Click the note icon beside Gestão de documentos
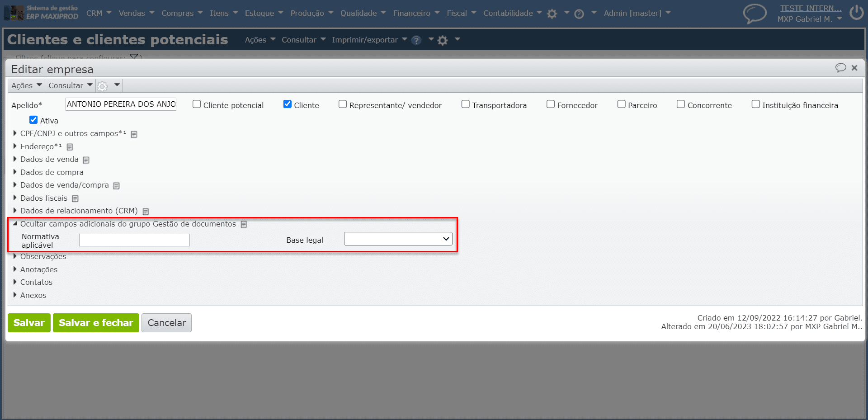Image resolution: width=868 pixels, height=420 pixels. click(244, 224)
